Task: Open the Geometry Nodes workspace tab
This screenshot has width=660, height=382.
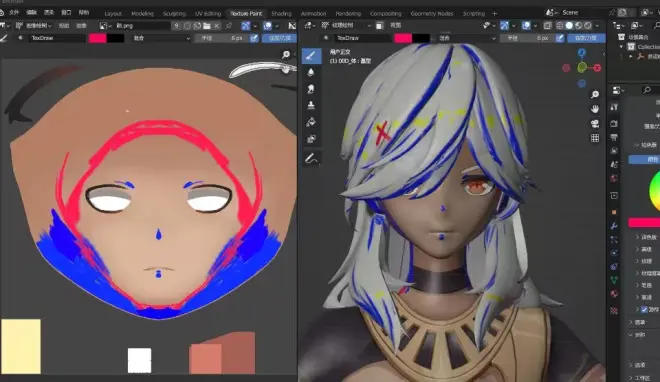Action: click(x=432, y=13)
